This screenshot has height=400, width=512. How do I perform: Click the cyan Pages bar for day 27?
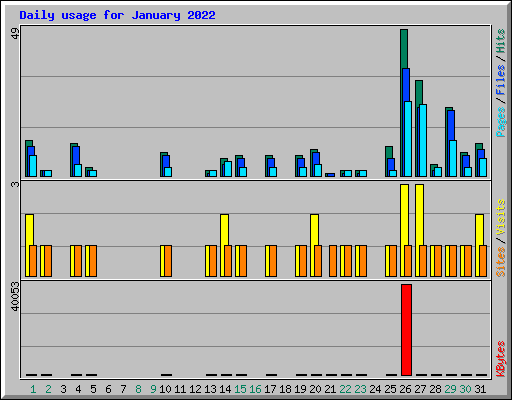[x=423, y=140]
